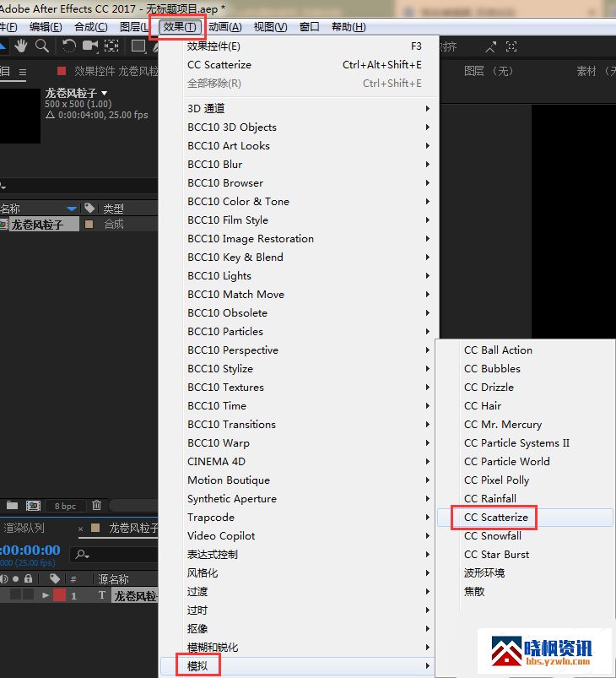Select the 龙卷风粒子 text layer name in timeline

pyautogui.click(x=135, y=596)
